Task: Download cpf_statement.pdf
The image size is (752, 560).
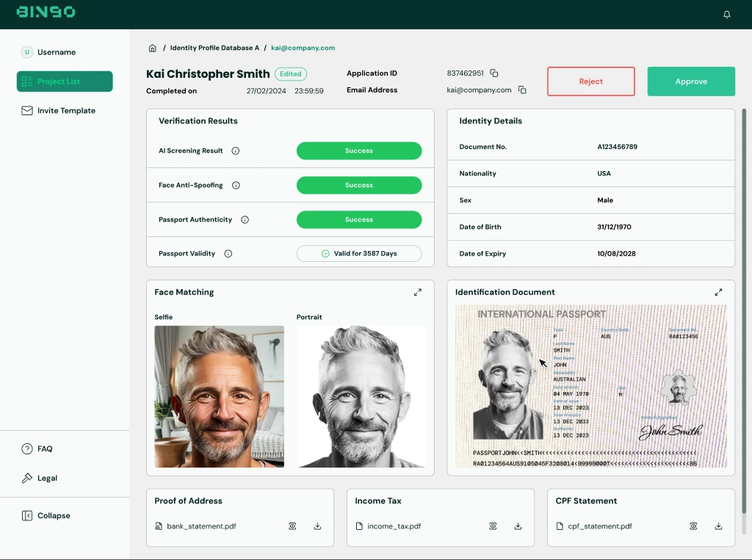Action: (x=718, y=526)
